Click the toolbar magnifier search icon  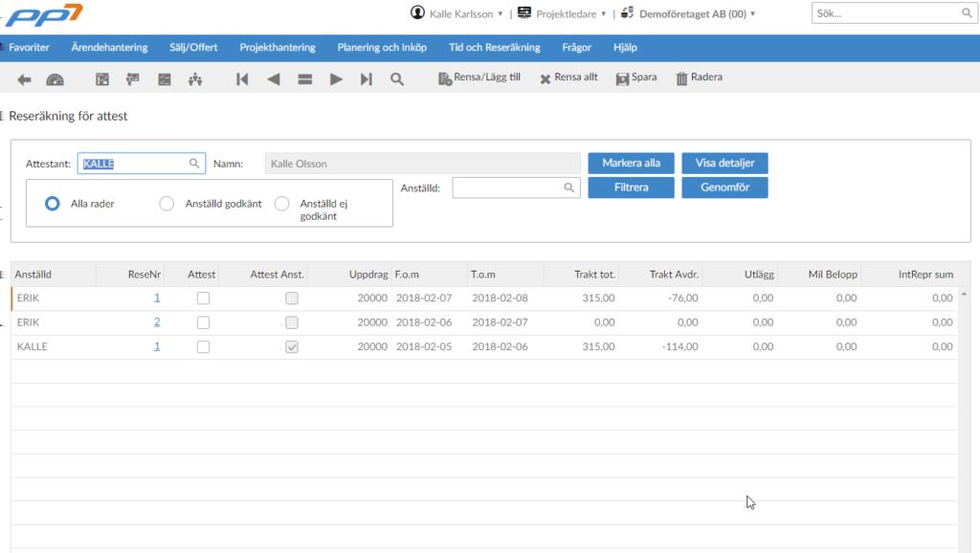[x=397, y=79]
